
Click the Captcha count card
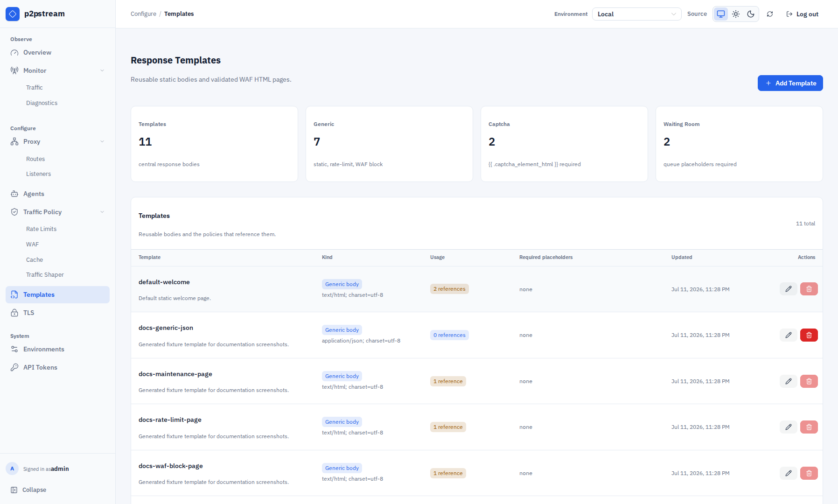(564, 144)
